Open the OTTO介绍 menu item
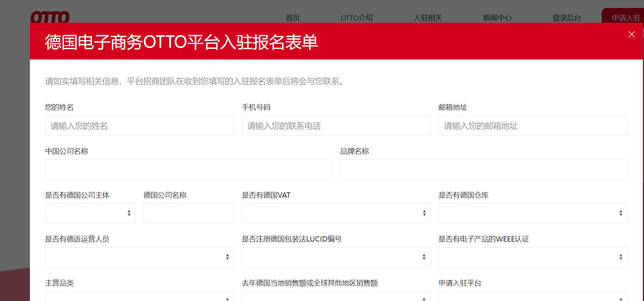The width and height of the screenshot is (644, 301). [x=357, y=18]
